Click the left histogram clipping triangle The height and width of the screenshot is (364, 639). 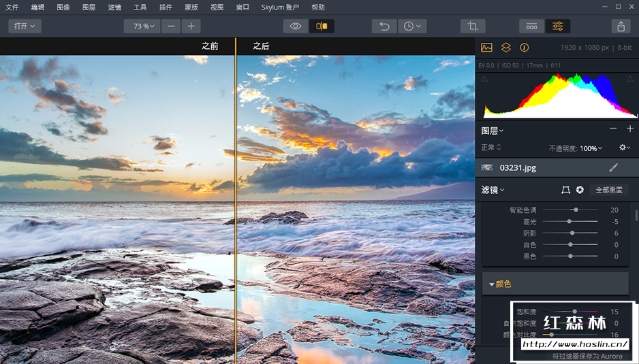[484, 78]
